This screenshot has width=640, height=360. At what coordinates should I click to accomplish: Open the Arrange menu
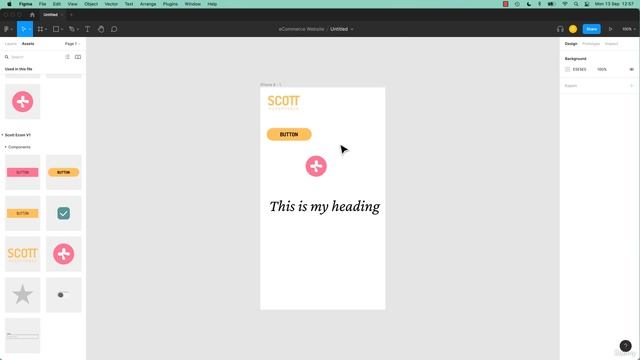[148, 4]
